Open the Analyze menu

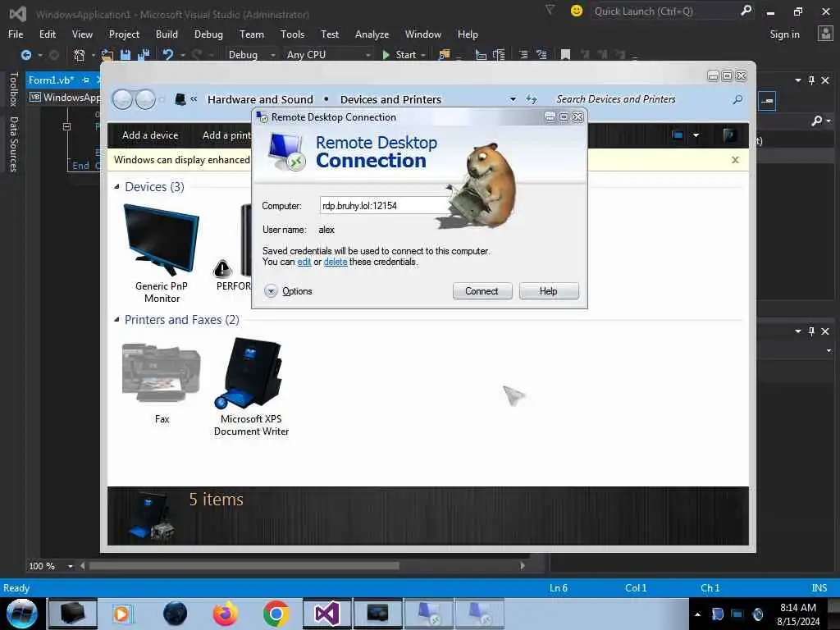coord(372,34)
